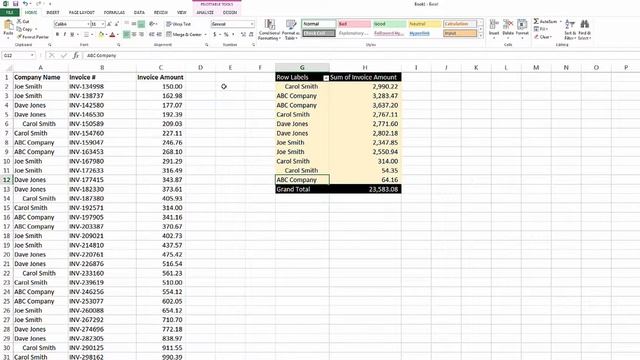This screenshot has width=640, height=360.
Task: Apply Accounting dollar number format
Action: pyautogui.click(x=215, y=35)
